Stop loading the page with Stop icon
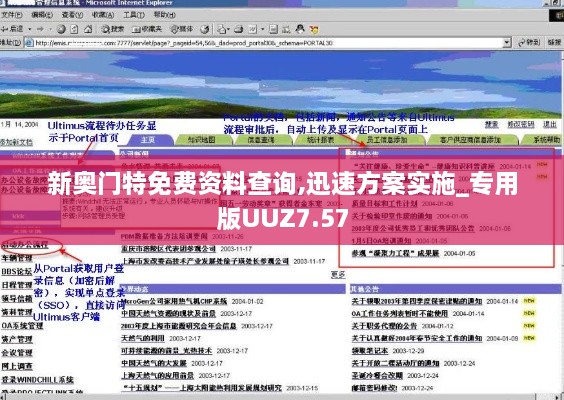Viewport: 564px width, 400px height. pos(61,29)
